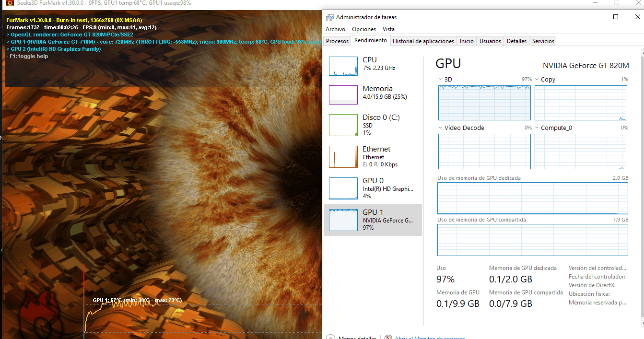Click the 3D engine usage graph

pos(484,103)
